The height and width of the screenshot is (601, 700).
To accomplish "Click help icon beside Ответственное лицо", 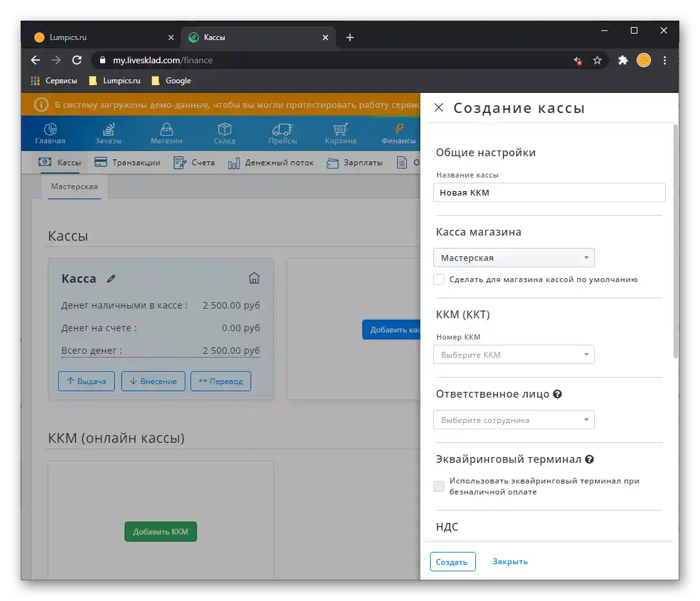I will pos(557,394).
